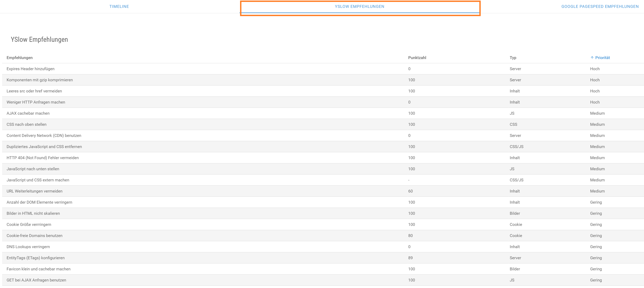Click 'Medium' priority in HTTP 404 row
The image size is (644, 288).
point(597,158)
